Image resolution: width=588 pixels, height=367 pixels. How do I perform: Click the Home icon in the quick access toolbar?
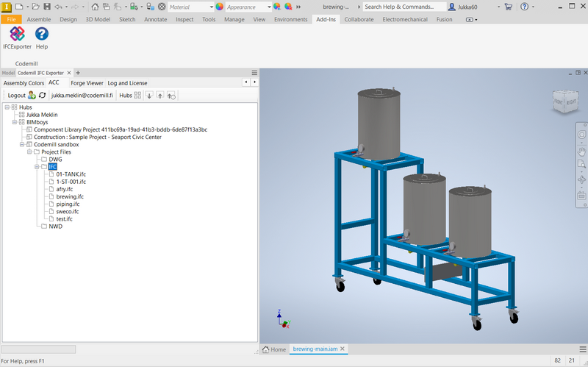click(95, 7)
